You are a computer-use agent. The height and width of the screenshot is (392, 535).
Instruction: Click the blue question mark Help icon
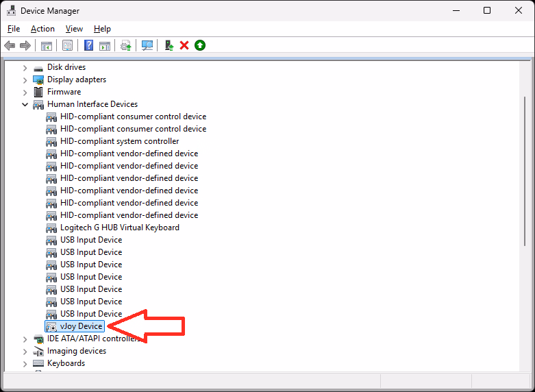coord(89,45)
